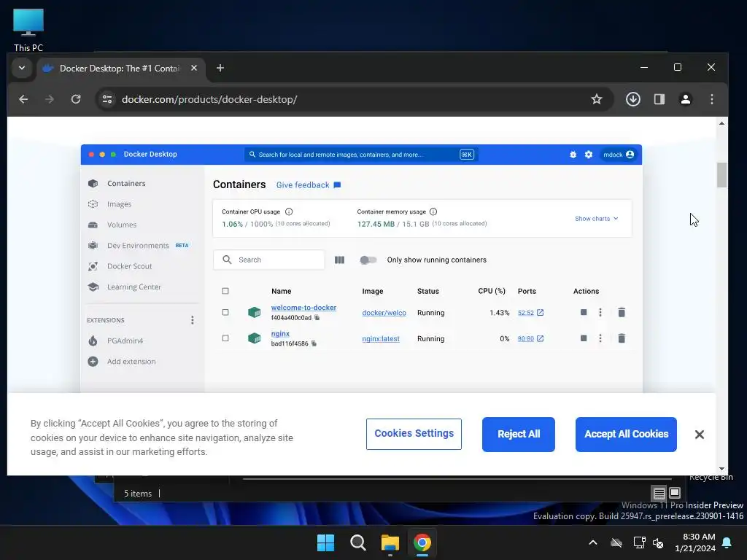The width and height of the screenshot is (747, 560).
Task: Open a new Chrome tab
Action: point(220,68)
